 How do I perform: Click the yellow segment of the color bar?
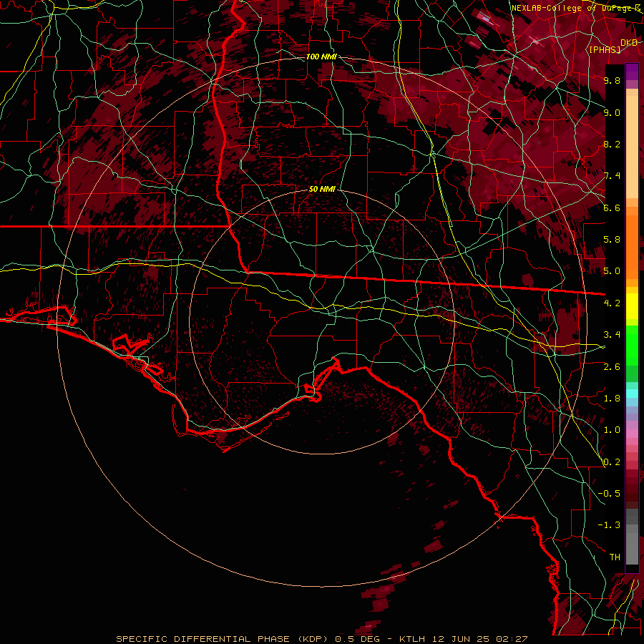tap(632, 306)
